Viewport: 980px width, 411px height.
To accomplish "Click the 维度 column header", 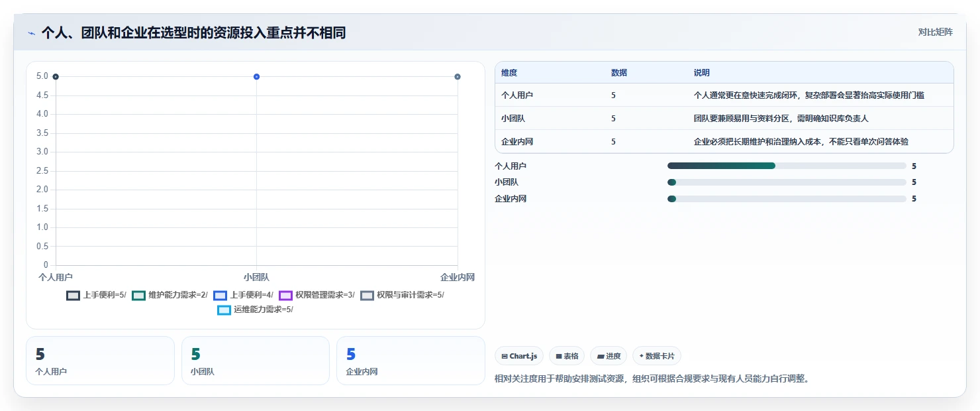I will click(509, 72).
